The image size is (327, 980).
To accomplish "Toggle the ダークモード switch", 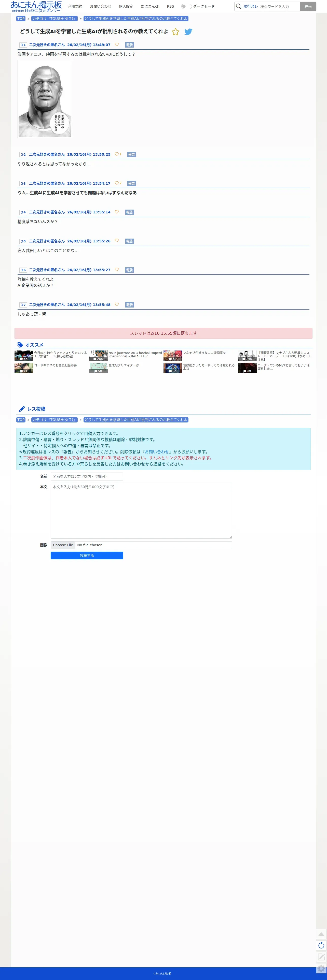I will coord(186,6).
